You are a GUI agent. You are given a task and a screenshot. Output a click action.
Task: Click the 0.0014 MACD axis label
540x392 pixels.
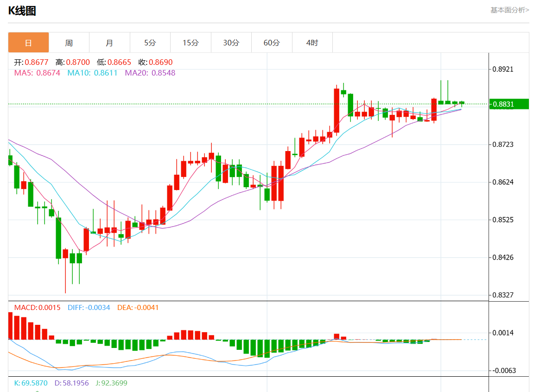point(503,333)
